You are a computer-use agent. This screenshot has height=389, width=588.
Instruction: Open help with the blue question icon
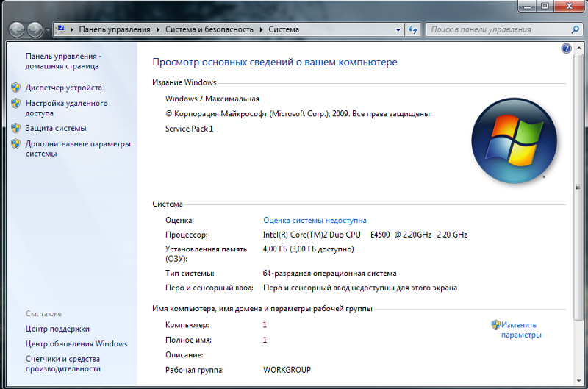click(x=566, y=49)
